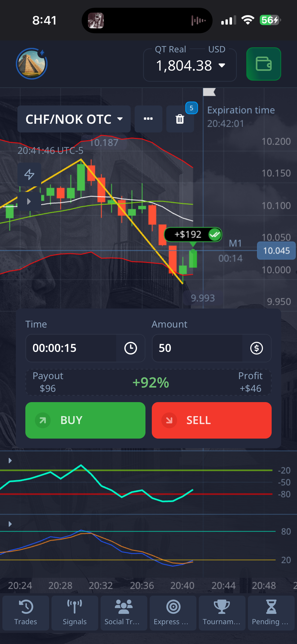
Task: Edit the trade time 00:00:15 field
Action: coord(71,348)
